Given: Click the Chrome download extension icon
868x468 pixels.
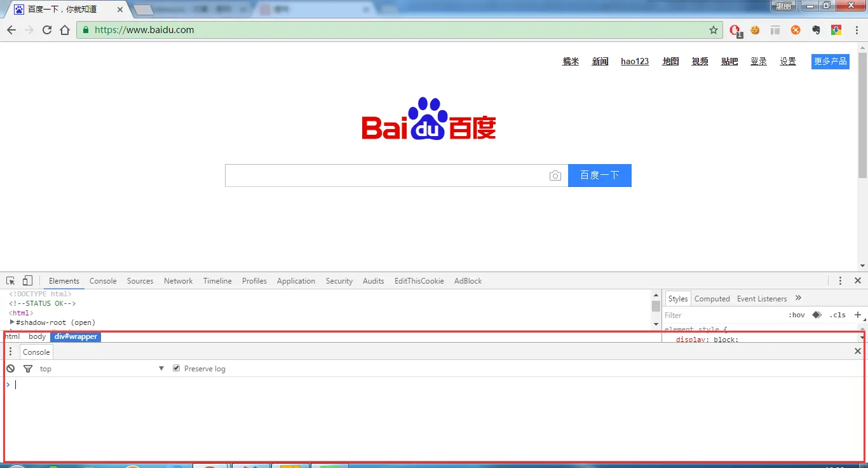Looking at the screenshot, I should 836,30.
